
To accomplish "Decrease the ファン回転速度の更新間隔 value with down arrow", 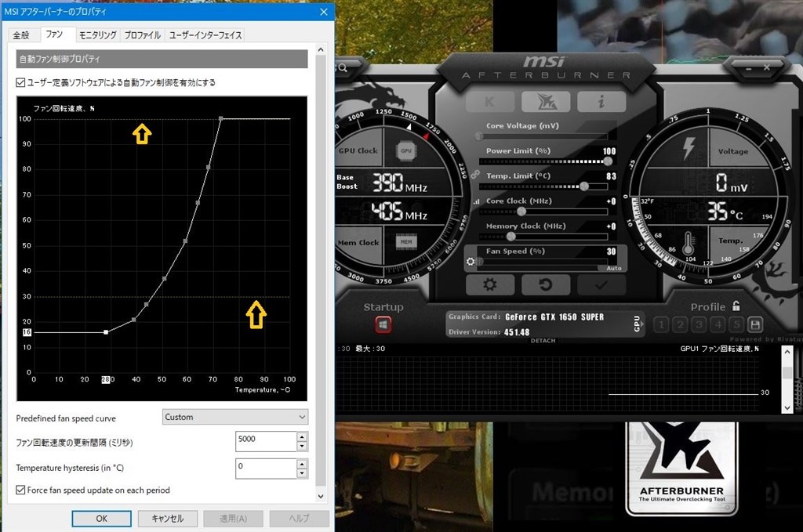I will pos(302,446).
